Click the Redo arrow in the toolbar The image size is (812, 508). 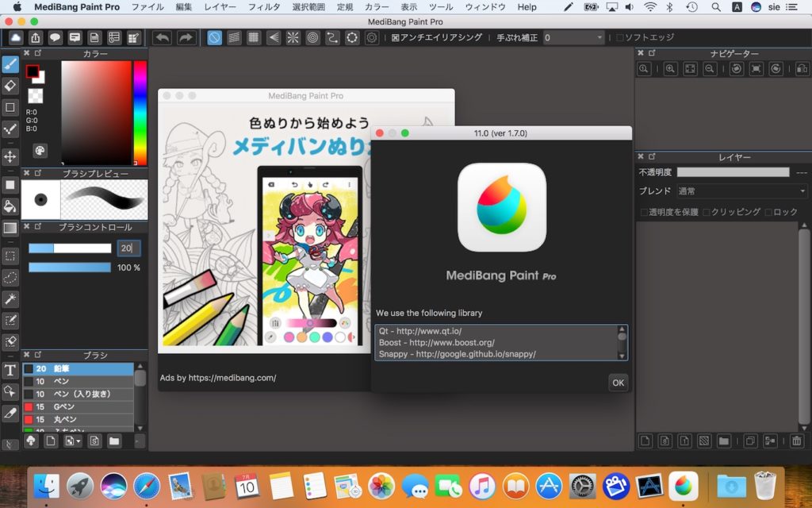(x=186, y=37)
